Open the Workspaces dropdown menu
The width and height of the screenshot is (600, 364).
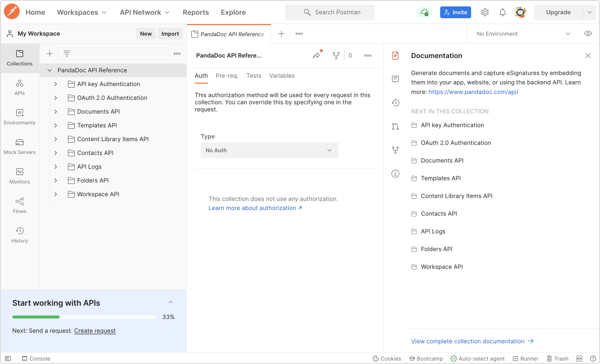point(82,12)
